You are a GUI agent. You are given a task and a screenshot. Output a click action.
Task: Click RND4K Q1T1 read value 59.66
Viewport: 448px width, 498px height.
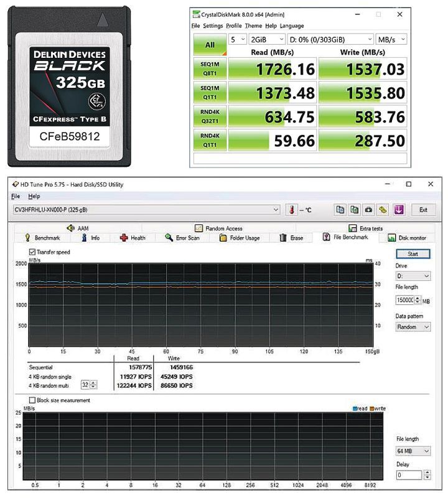tap(294, 141)
